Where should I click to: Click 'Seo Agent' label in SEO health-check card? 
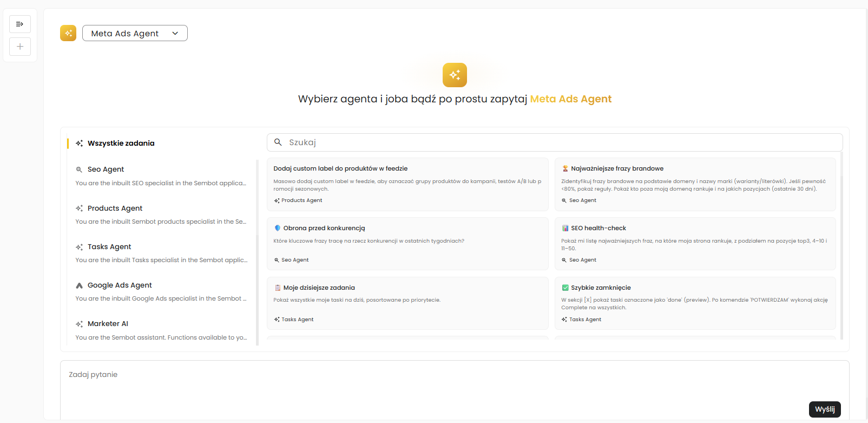pyautogui.click(x=583, y=260)
